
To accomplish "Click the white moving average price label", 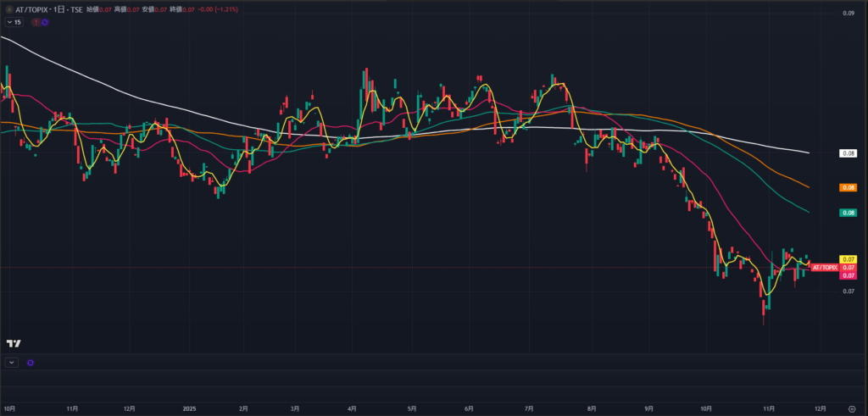I will tap(847, 153).
